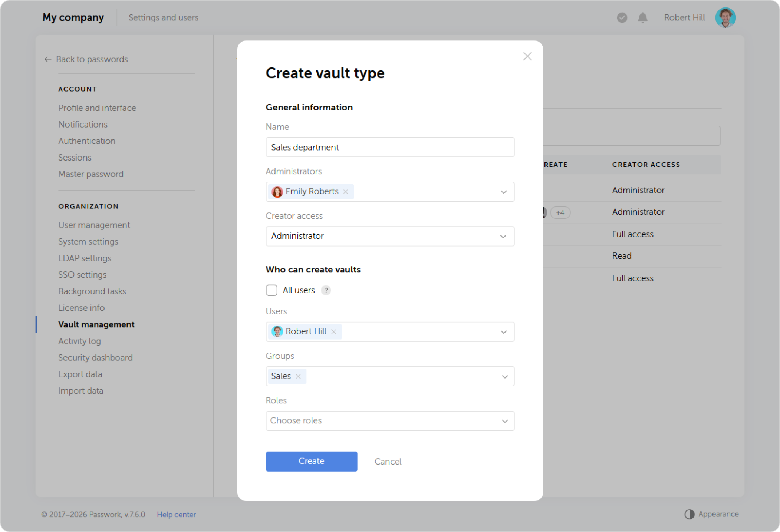The image size is (780, 532).
Task: Click the back arrow to passwords
Action: (x=48, y=59)
